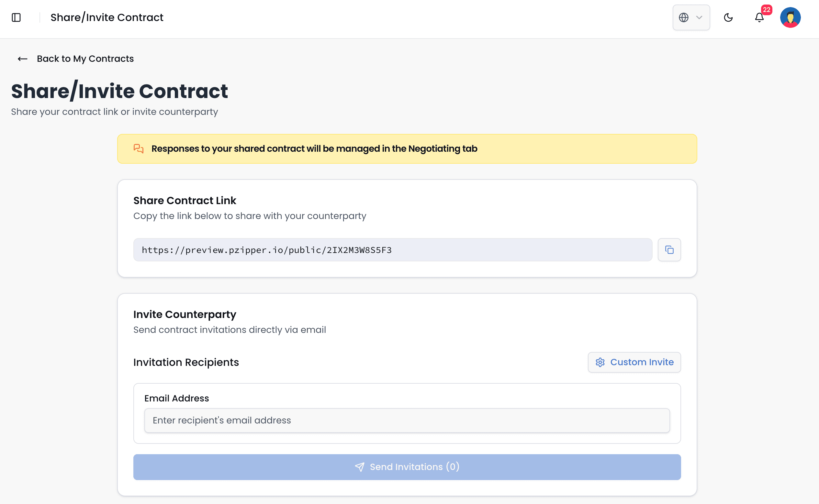819x504 pixels.
Task: Click the paper plane send icon
Action: click(x=359, y=467)
